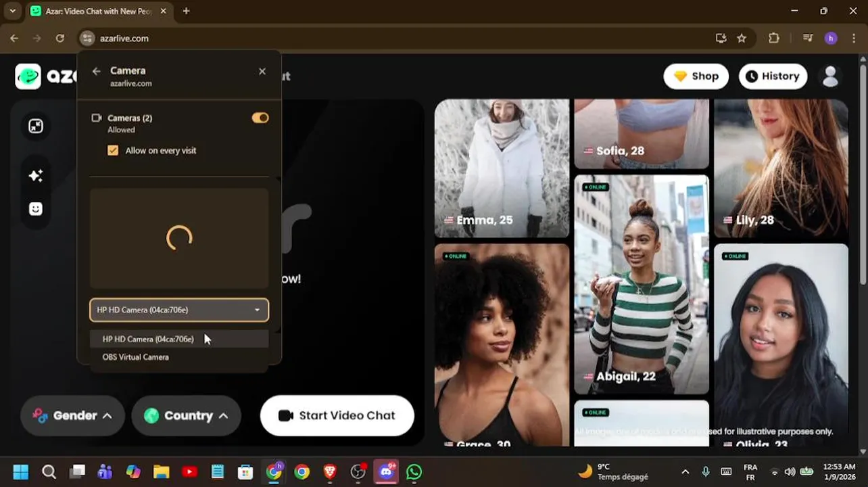
Task: Close the Camera permission popup
Action: 262,71
